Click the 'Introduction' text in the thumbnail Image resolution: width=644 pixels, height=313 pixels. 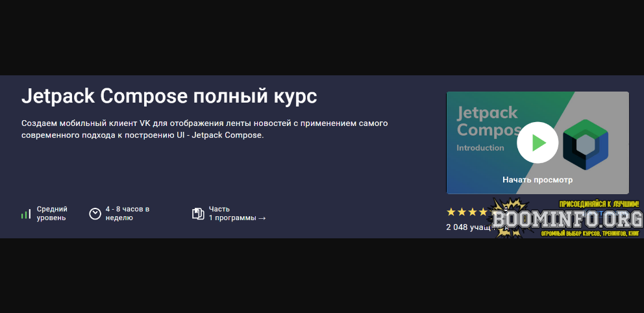480,148
